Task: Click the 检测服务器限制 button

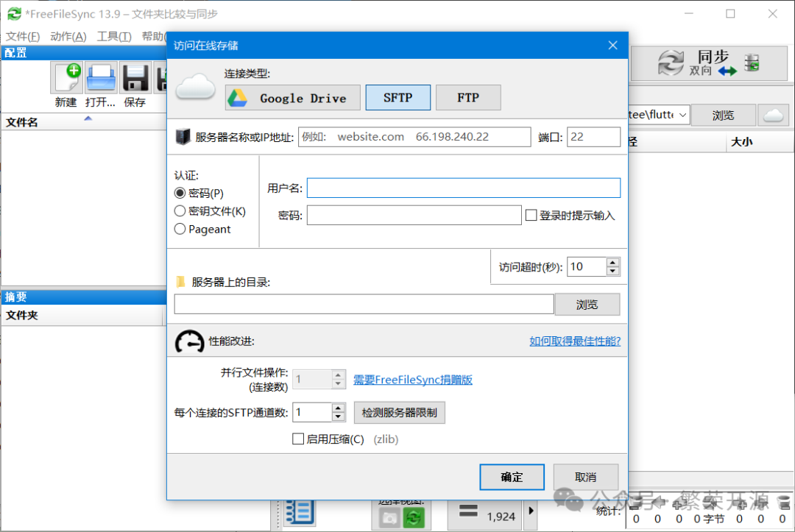Action: point(399,412)
